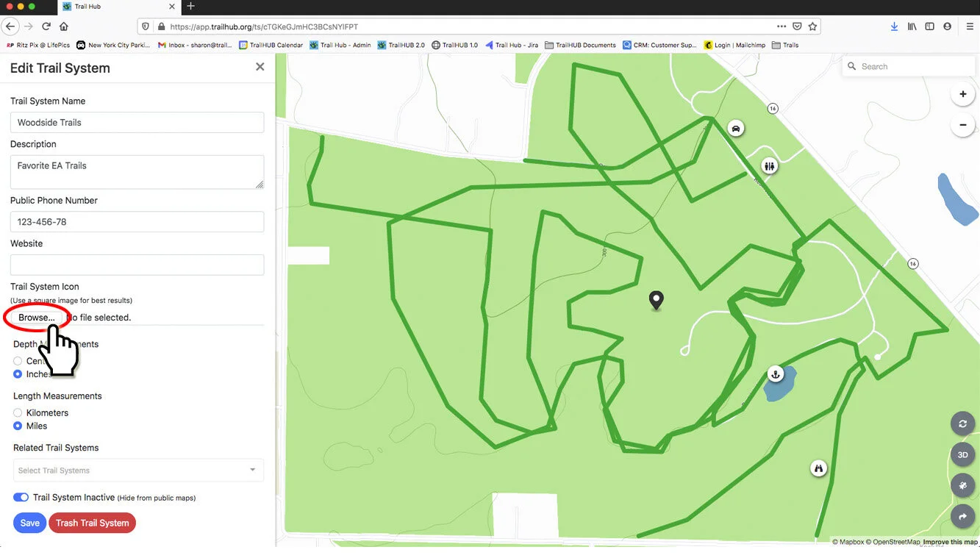Click the Description text area
This screenshot has width=980, height=558.
pos(137,172)
